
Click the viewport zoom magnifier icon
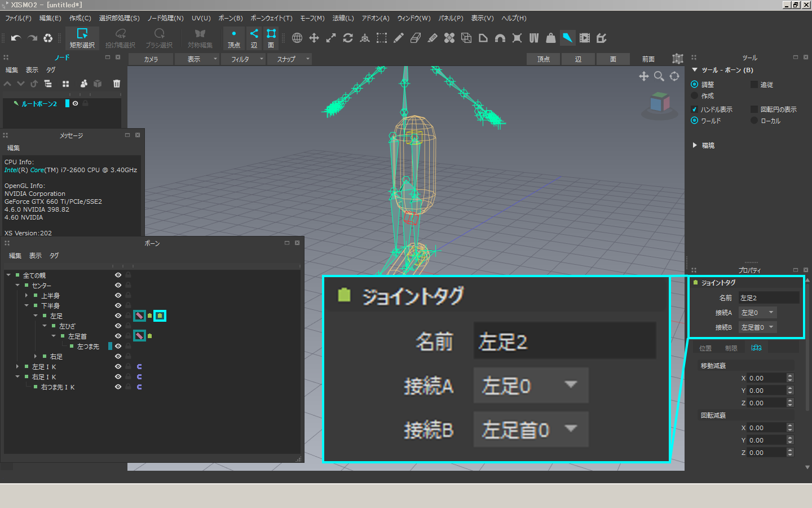coord(659,76)
